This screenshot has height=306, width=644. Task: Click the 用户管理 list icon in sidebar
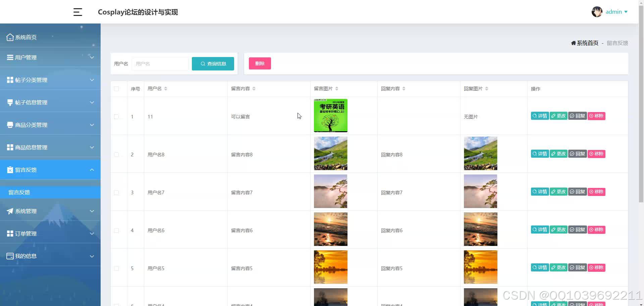(x=10, y=57)
